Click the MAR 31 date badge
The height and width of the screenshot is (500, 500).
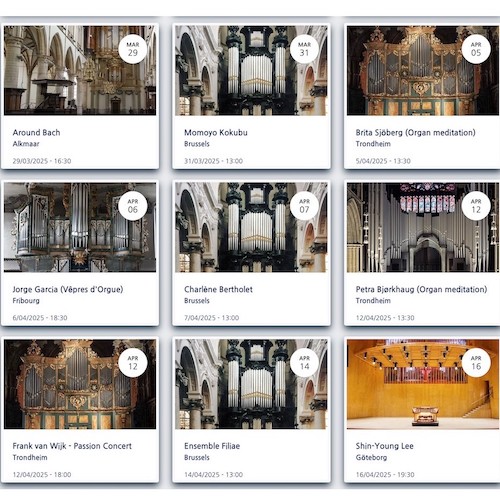pos(304,49)
